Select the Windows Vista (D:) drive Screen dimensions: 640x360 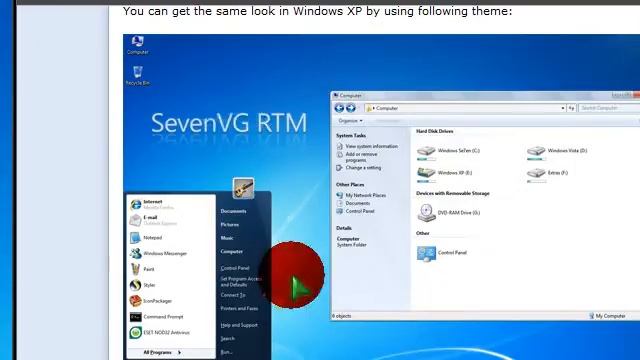(557, 152)
